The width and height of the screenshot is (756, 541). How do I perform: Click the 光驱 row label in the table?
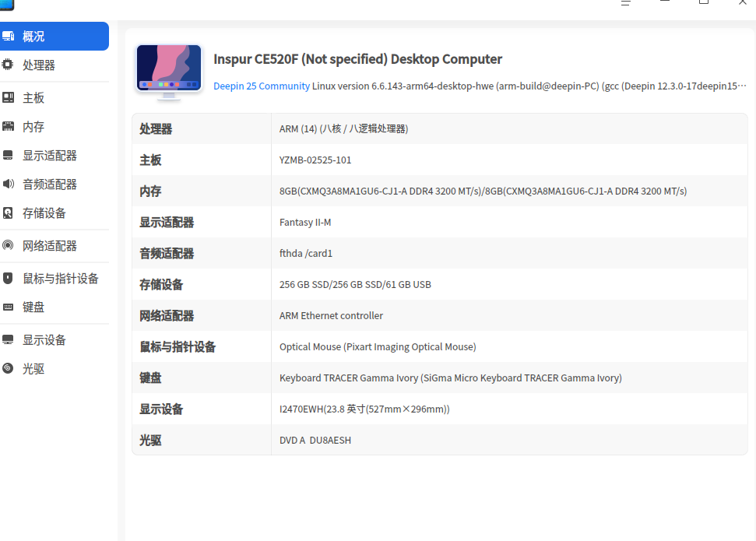pyautogui.click(x=150, y=441)
